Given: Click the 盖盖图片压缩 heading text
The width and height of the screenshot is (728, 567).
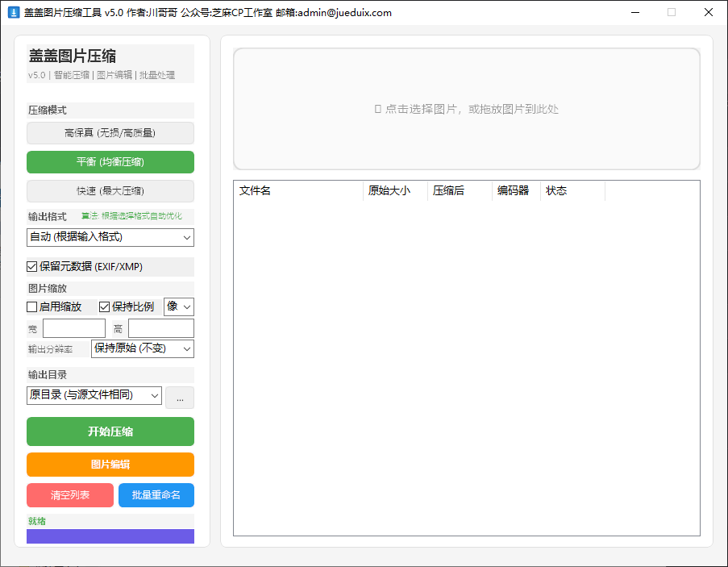Looking at the screenshot, I should point(73,56).
